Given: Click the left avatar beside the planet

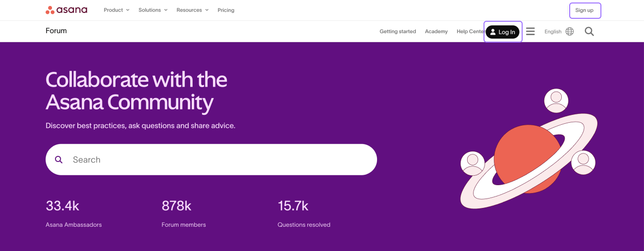Looking at the screenshot, I should pos(473,163).
